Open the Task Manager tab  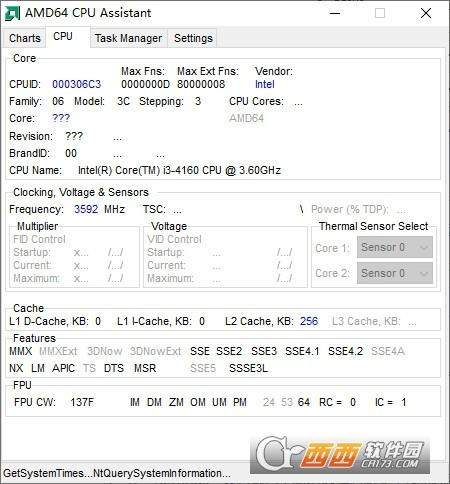pyautogui.click(x=128, y=38)
